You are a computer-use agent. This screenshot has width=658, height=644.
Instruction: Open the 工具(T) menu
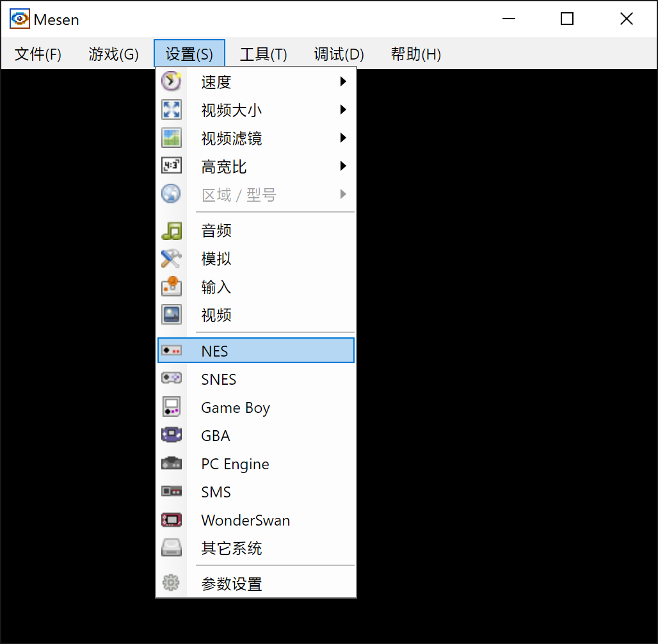(264, 54)
